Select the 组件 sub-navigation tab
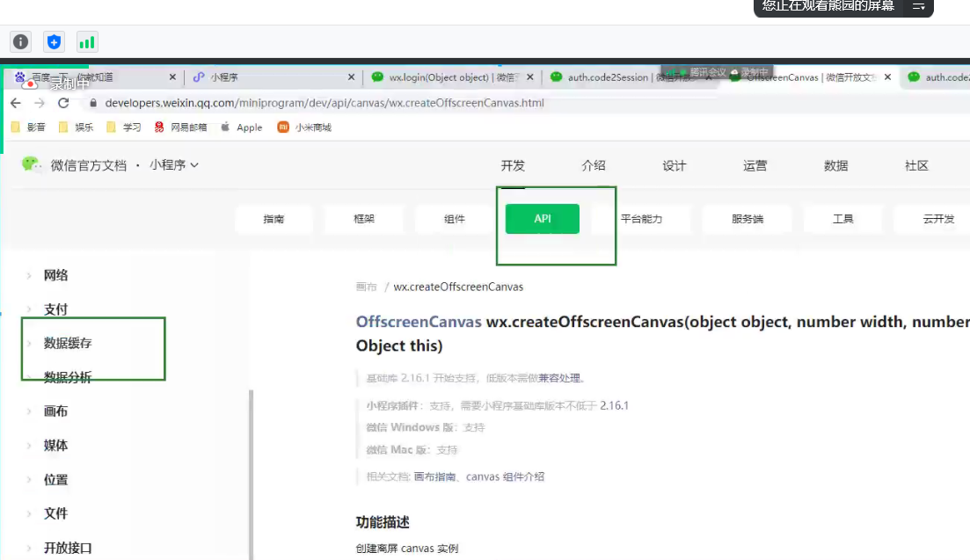This screenshot has height=560, width=970. tap(454, 219)
